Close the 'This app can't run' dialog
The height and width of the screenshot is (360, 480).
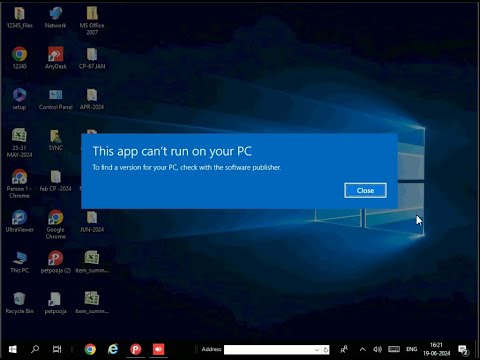pyautogui.click(x=365, y=190)
